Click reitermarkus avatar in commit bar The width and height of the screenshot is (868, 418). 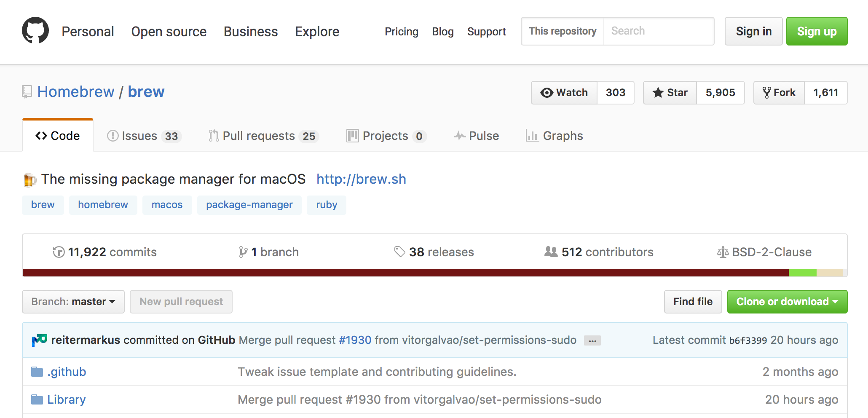40,340
